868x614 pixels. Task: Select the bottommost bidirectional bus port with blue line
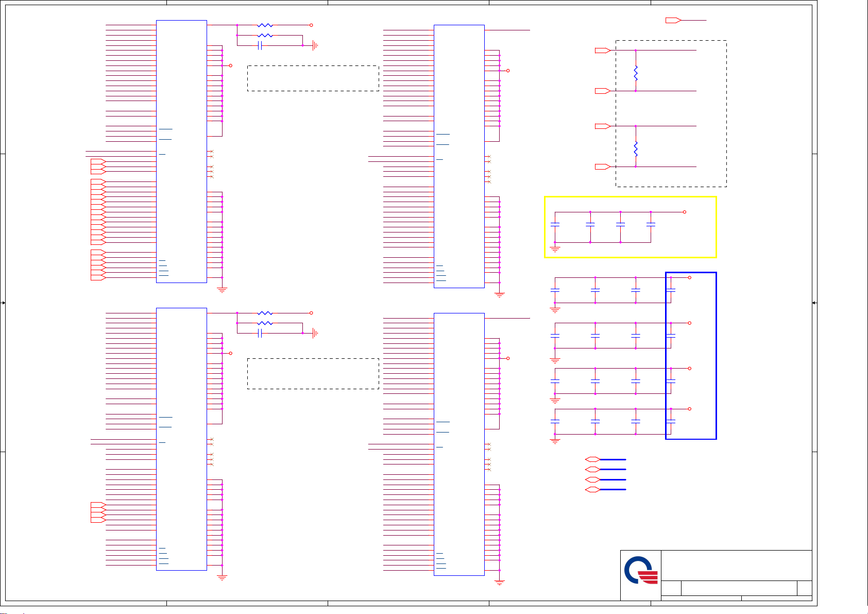(x=593, y=489)
